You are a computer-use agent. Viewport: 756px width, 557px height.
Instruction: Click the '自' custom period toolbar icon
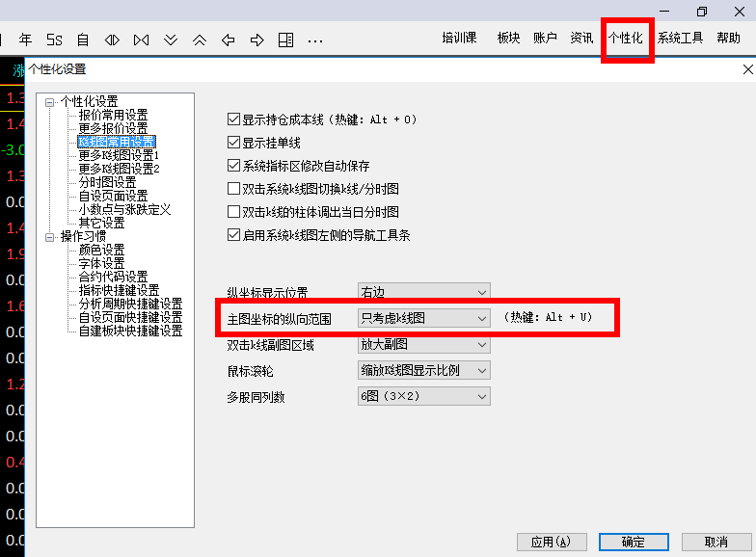click(x=83, y=40)
